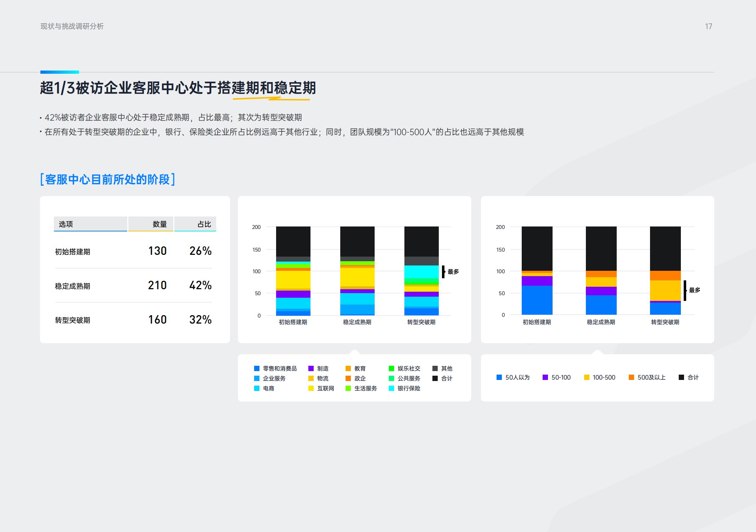The image size is (756, 532).
Task: Click the 公共服务 legend color swatch
Action: (x=392, y=379)
